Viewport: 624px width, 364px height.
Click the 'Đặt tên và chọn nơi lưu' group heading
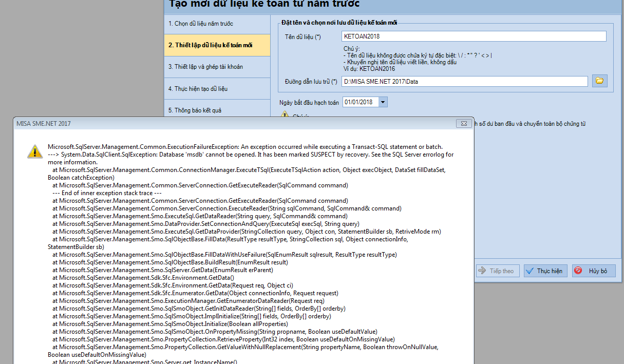339,22
